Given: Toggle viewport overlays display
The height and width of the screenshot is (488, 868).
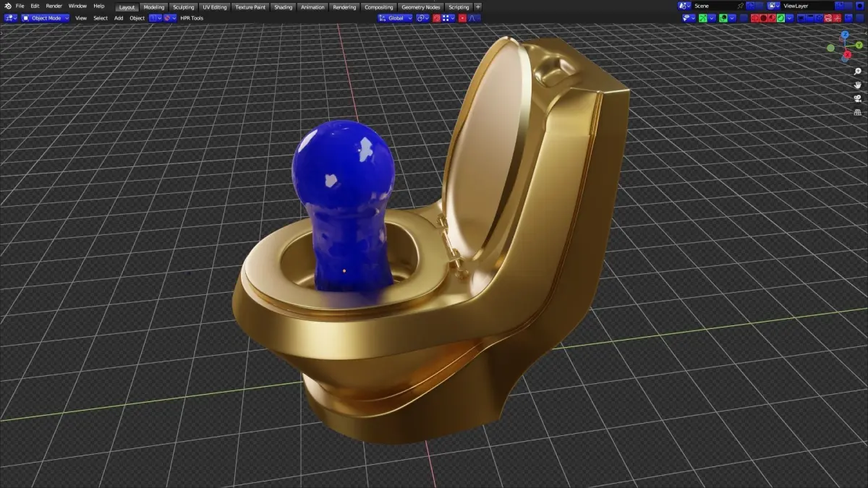Looking at the screenshot, I should tap(723, 18).
